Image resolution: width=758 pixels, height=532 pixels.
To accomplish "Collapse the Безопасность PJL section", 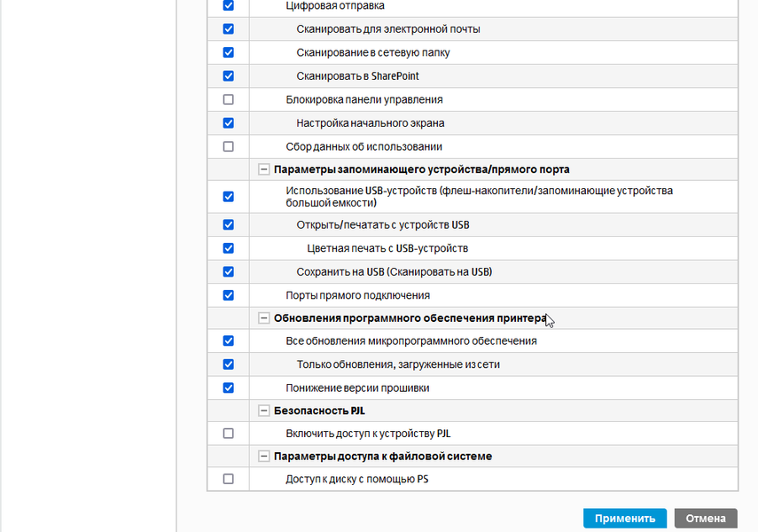I will (263, 411).
